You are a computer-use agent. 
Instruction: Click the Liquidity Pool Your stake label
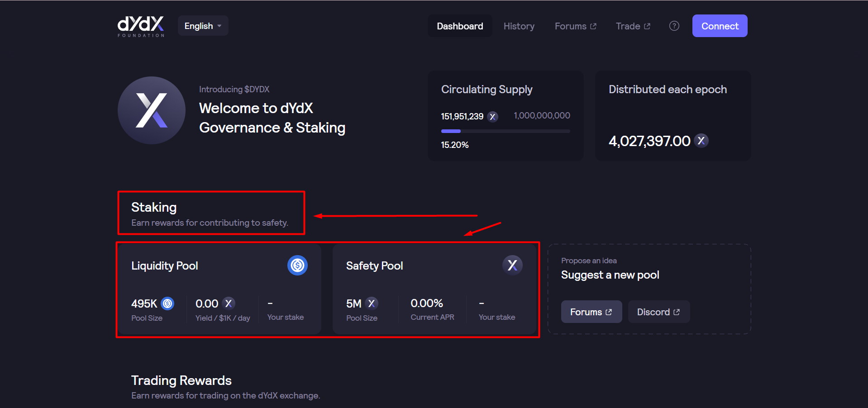[286, 317]
